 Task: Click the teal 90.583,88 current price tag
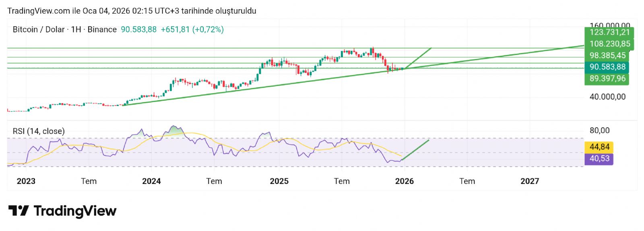607,67
